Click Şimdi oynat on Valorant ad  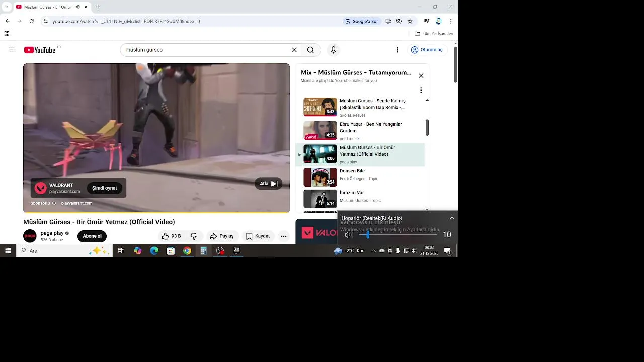[105, 188]
